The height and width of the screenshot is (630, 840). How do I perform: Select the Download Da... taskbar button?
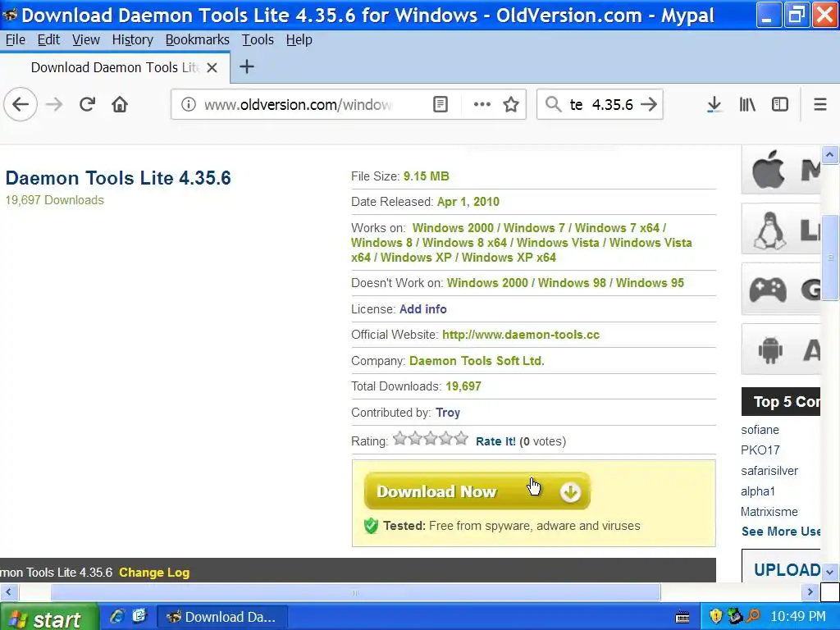click(221, 617)
